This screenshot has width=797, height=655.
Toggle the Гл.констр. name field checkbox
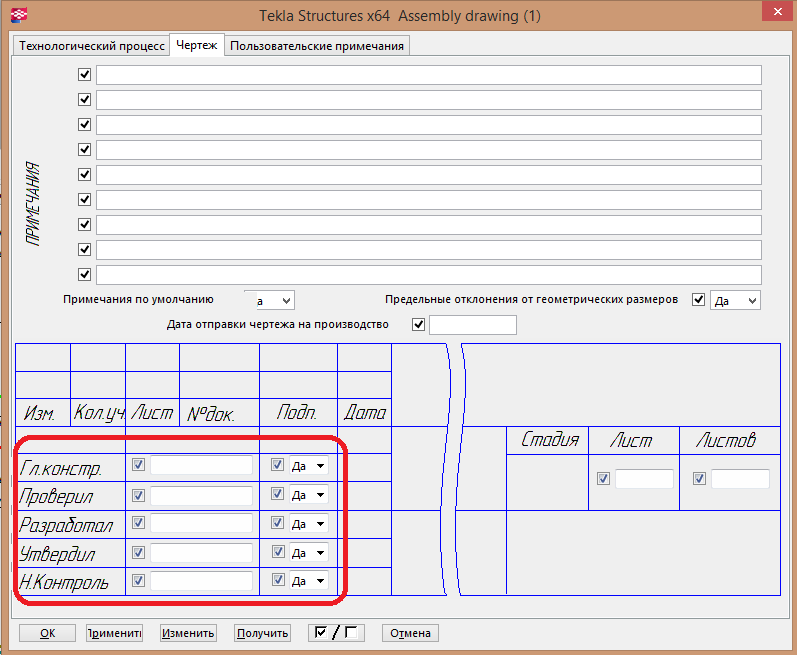139,465
